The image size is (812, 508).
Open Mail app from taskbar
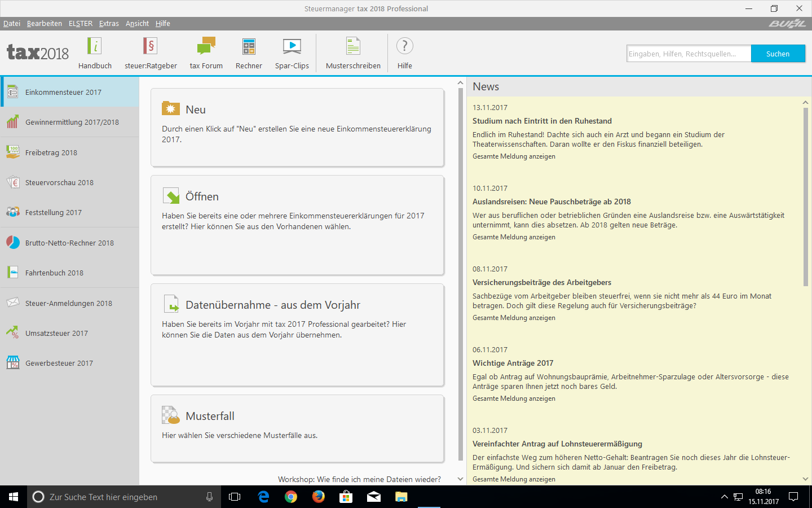373,497
